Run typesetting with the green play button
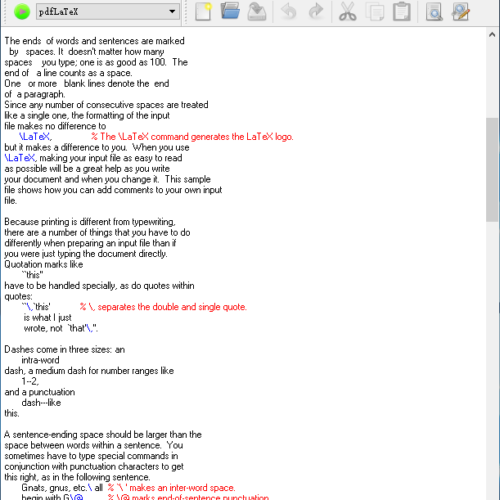This screenshot has height=500, width=500. tap(22, 12)
